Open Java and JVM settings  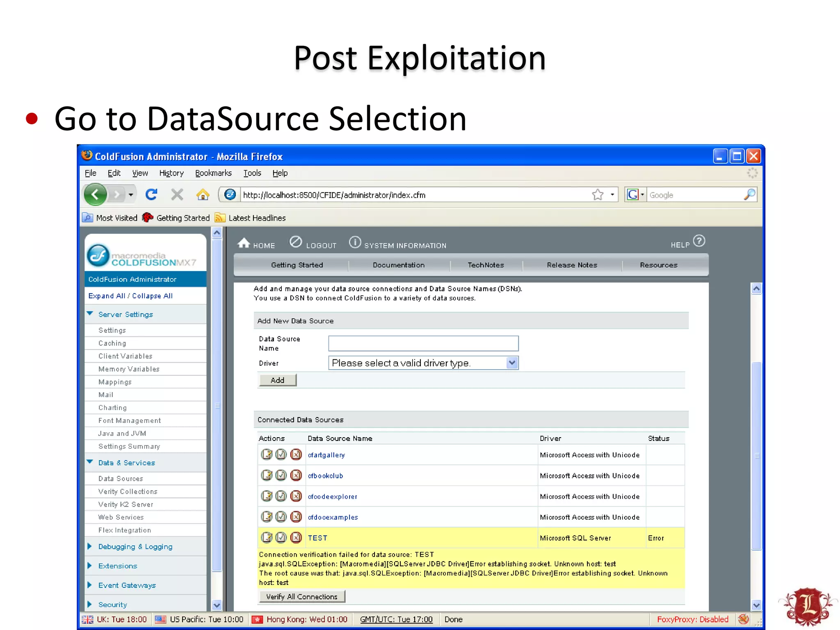(122, 434)
